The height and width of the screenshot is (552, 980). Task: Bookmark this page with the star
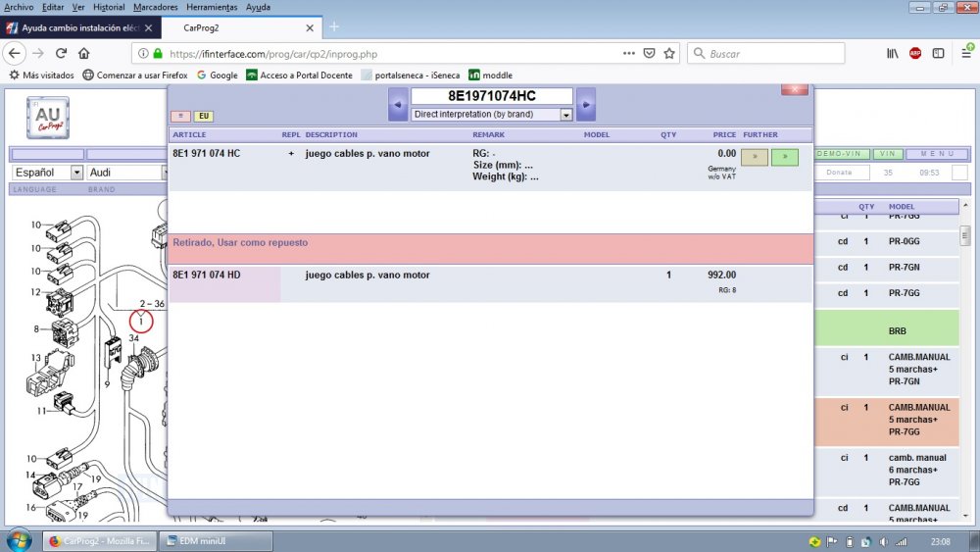click(669, 54)
